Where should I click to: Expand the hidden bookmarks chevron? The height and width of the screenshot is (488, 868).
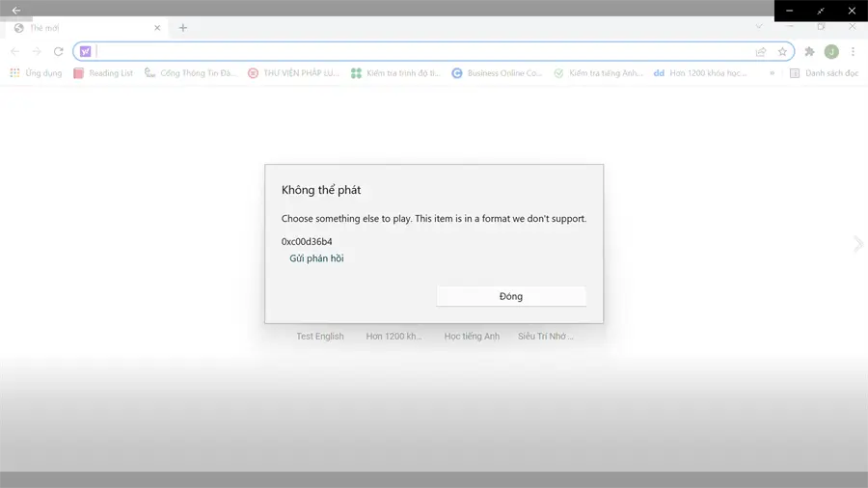[x=772, y=73]
